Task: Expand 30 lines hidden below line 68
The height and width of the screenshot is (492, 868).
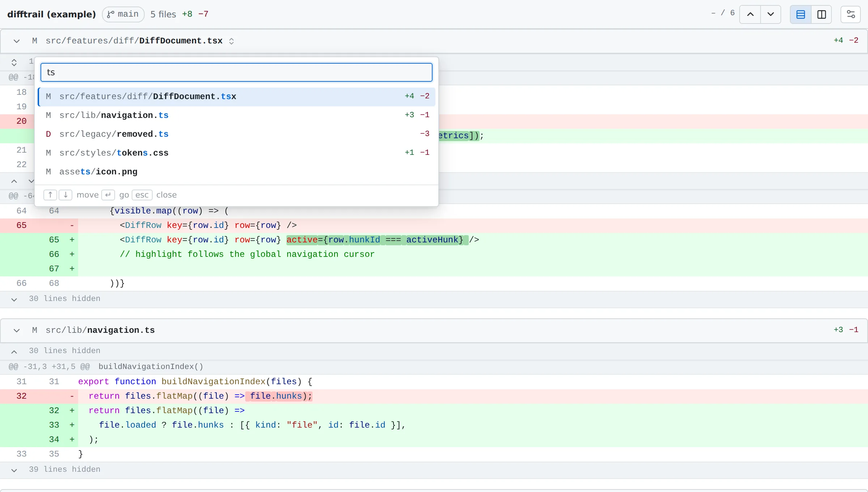Action: [14, 300]
